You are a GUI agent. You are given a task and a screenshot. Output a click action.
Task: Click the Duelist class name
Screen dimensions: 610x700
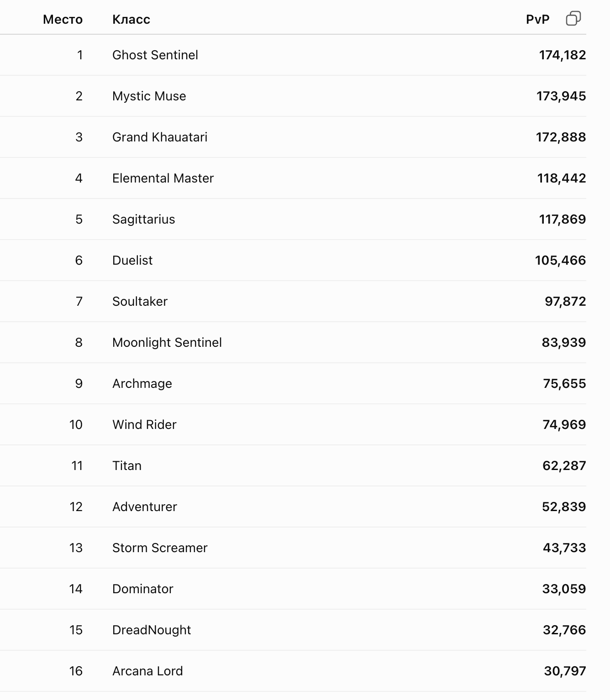[132, 260]
